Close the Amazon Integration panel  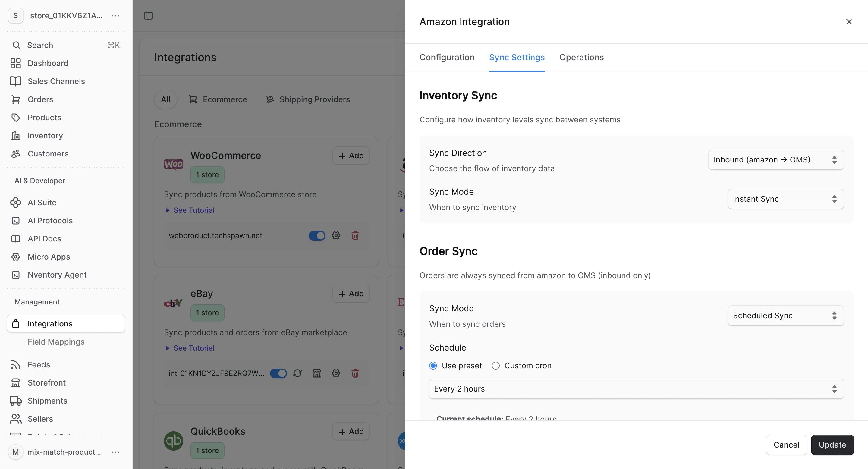point(849,22)
